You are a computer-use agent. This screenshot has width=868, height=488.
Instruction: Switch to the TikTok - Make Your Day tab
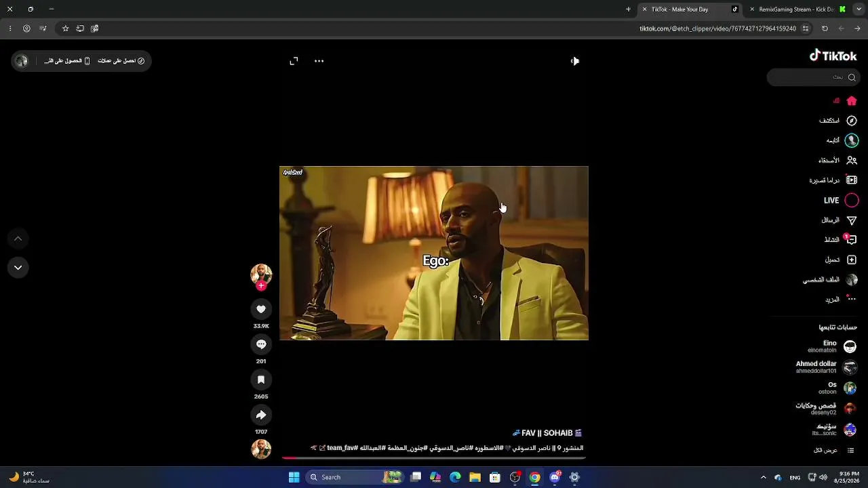(690, 9)
